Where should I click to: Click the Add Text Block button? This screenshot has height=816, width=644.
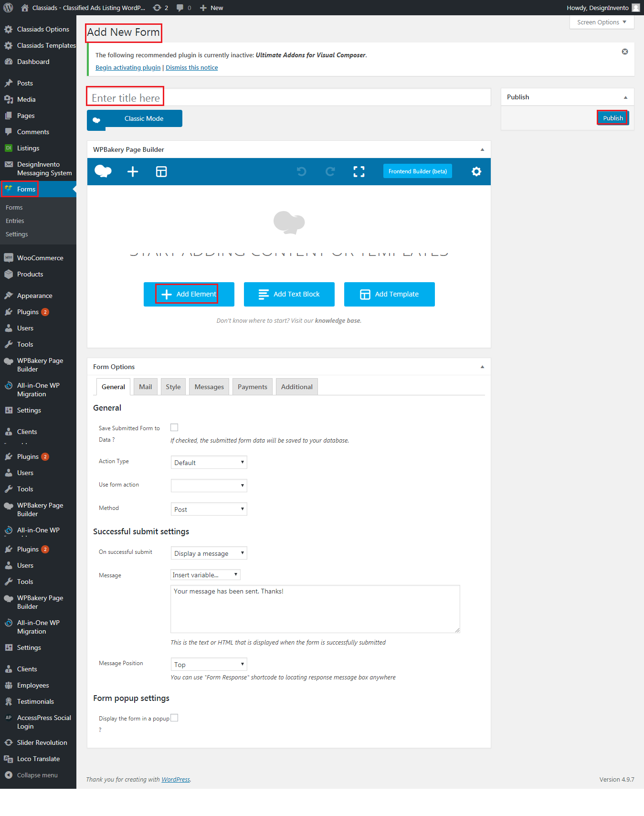[x=289, y=294]
